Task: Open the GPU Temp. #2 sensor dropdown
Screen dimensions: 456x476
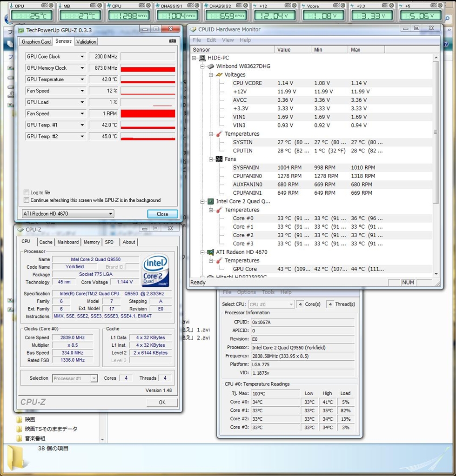Action: tap(82, 137)
